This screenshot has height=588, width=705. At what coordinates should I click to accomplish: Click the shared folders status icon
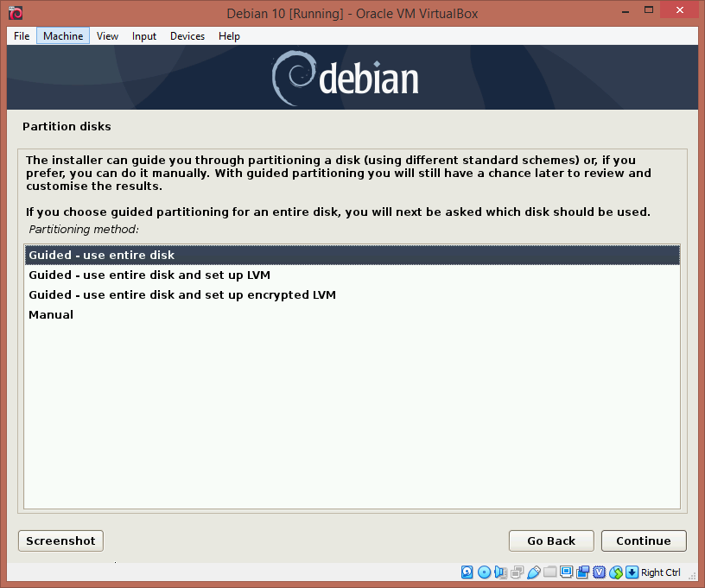click(549, 572)
